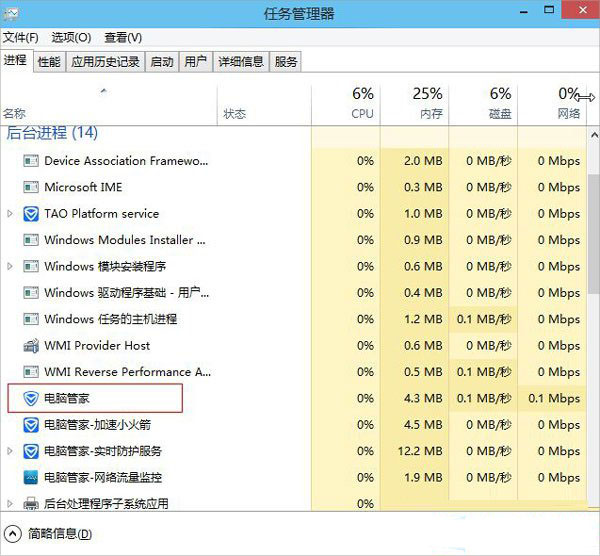Click the Microsoft IME process icon
The image size is (600, 556).
click(x=31, y=187)
